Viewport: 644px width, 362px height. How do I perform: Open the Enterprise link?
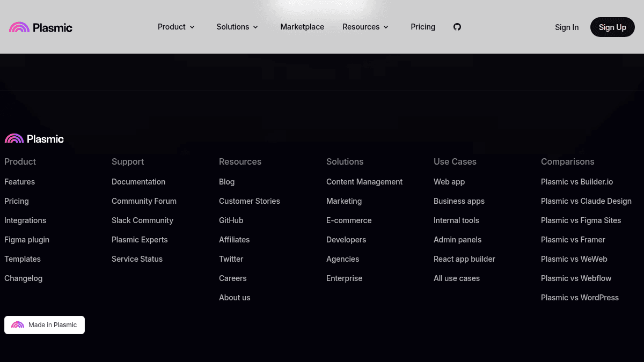click(344, 278)
